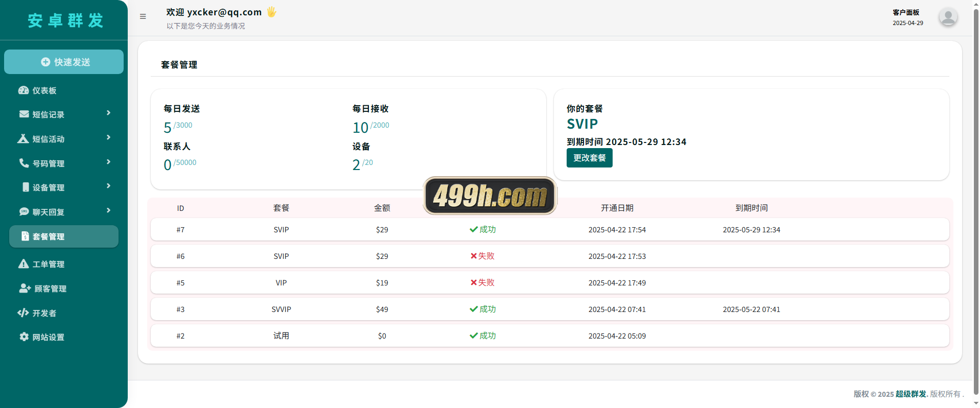Open the 套餐管理 menu item
Image resolution: width=980 pixels, height=408 pixels.
point(64,236)
